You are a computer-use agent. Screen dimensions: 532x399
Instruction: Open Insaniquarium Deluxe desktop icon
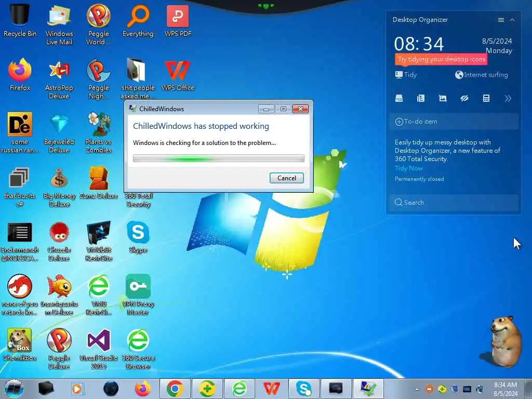(x=59, y=295)
